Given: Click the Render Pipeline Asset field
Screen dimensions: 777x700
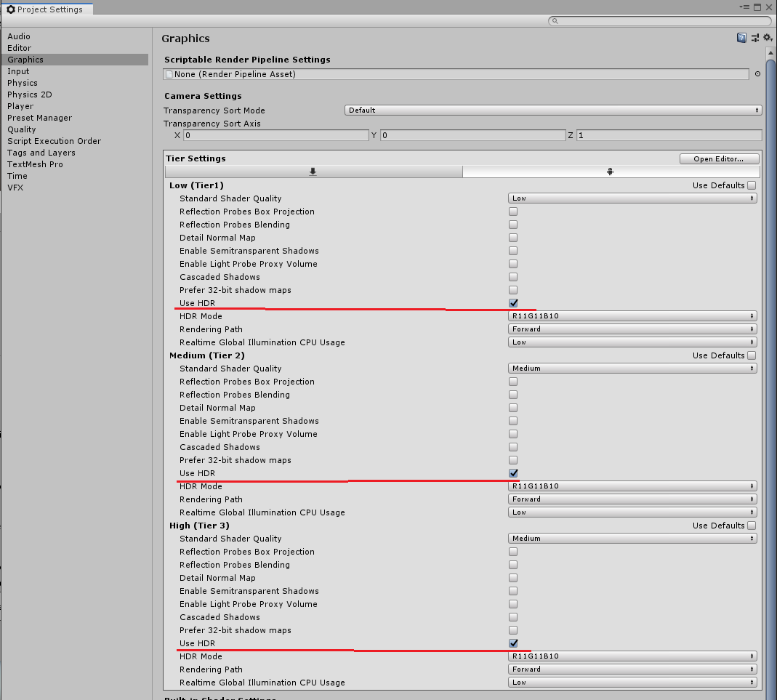Looking at the screenshot, I should 456,74.
